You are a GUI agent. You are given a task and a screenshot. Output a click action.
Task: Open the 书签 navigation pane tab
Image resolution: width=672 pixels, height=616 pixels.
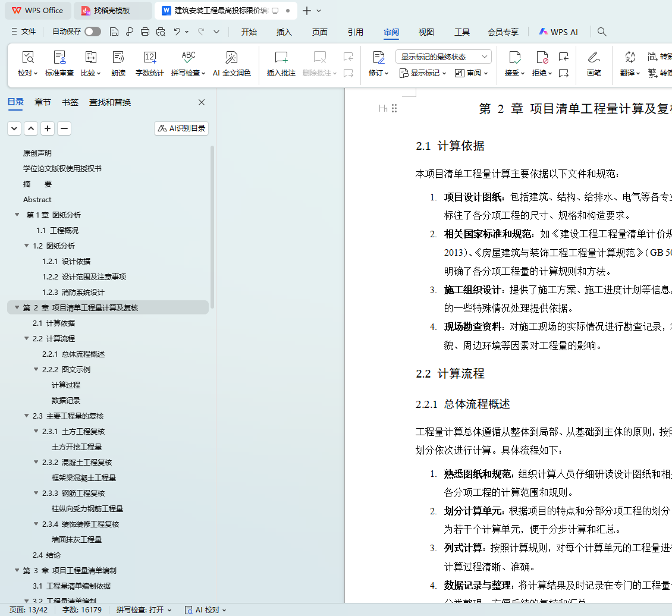pos(70,102)
